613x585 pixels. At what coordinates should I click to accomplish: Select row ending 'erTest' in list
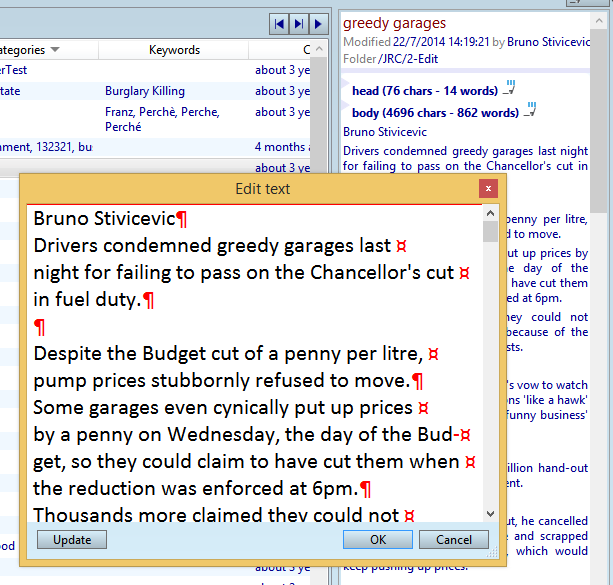[x=156, y=70]
